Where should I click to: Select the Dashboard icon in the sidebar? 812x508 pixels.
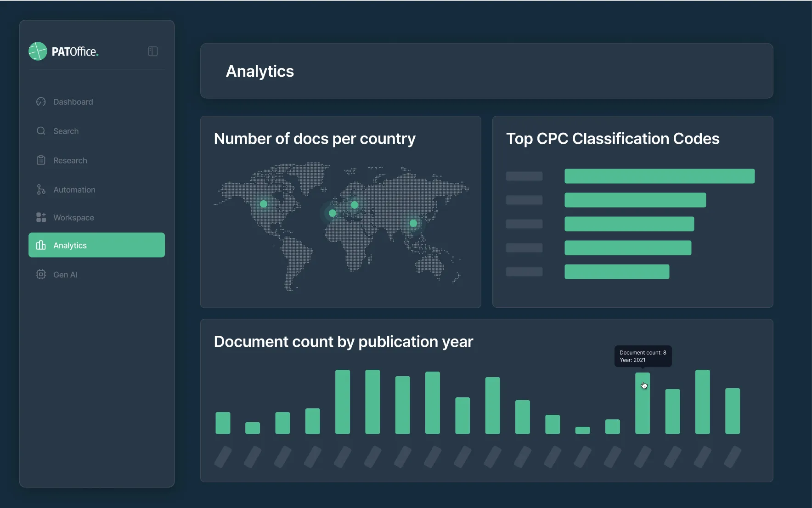(41, 102)
